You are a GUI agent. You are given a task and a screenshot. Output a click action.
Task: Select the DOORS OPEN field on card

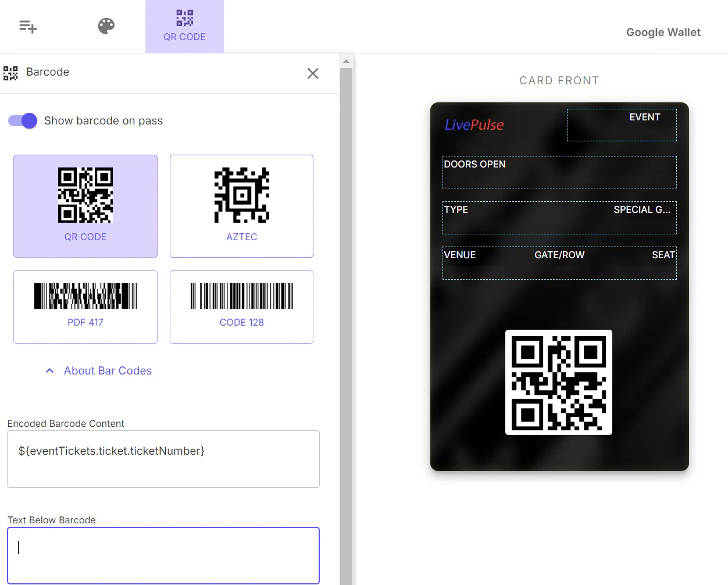[559, 172]
